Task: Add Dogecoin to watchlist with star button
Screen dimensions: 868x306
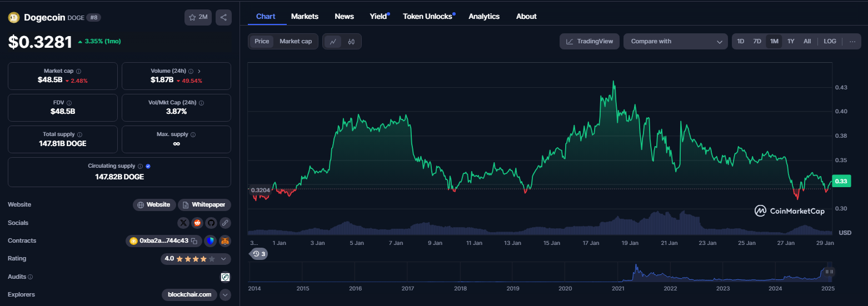Action: [198, 17]
